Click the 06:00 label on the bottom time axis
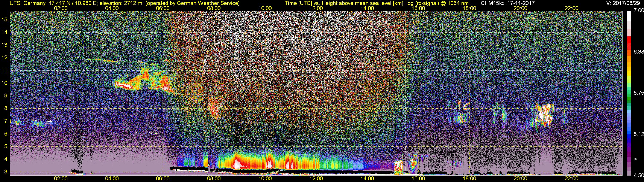 163,179
